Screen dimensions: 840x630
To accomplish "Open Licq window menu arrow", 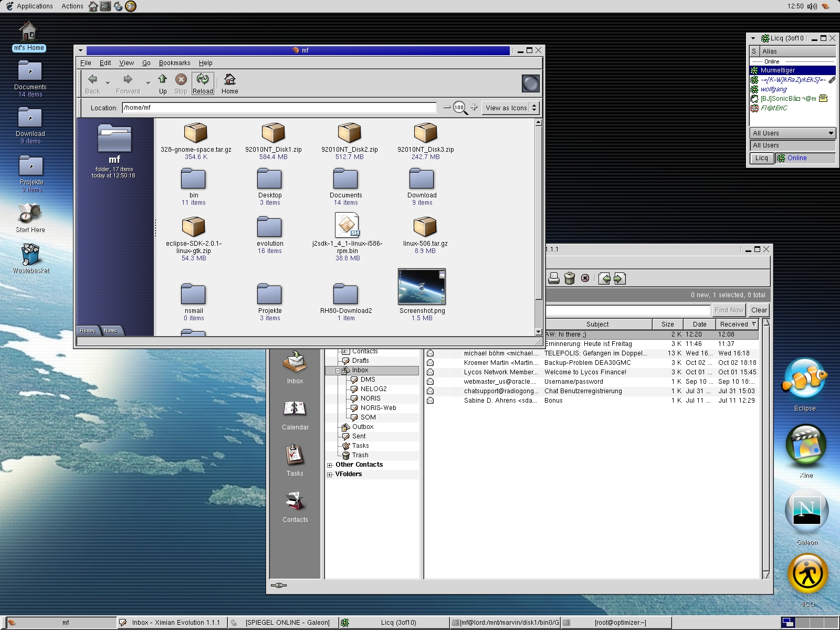I will click(753, 38).
